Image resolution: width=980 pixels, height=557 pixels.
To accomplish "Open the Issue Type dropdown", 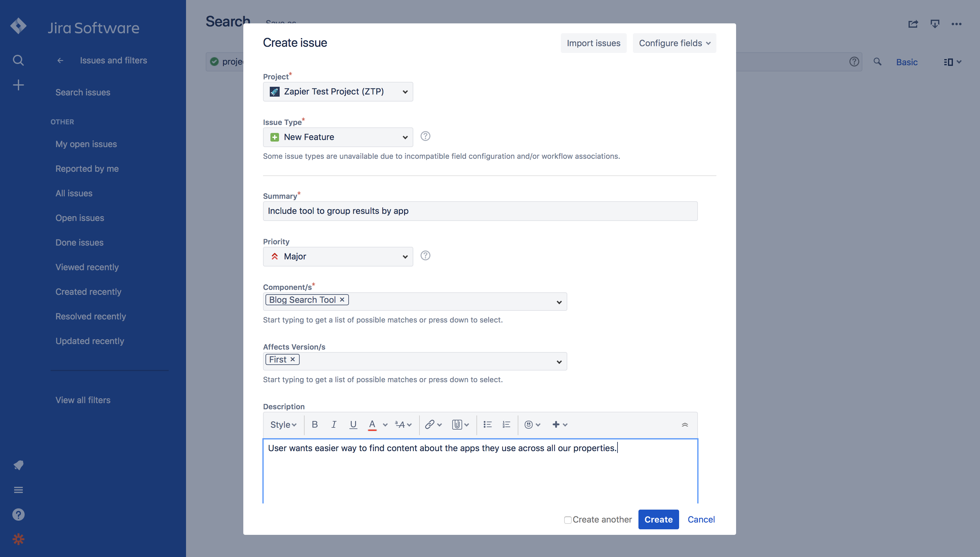I will click(338, 137).
